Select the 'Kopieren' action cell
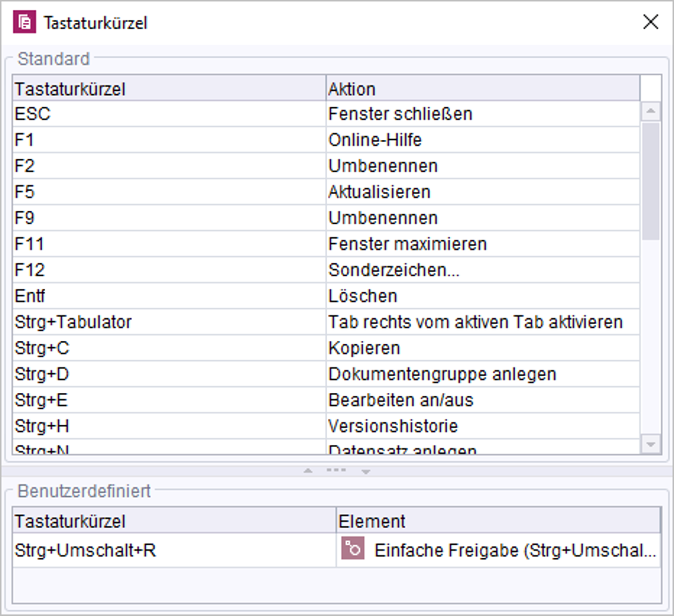This screenshot has height=616, width=674. point(483,348)
